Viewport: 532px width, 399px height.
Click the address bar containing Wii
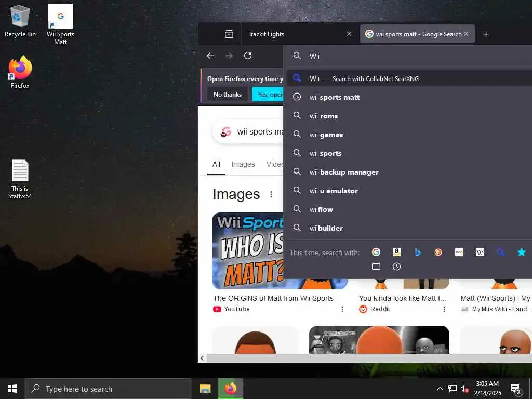pos(407,56)
